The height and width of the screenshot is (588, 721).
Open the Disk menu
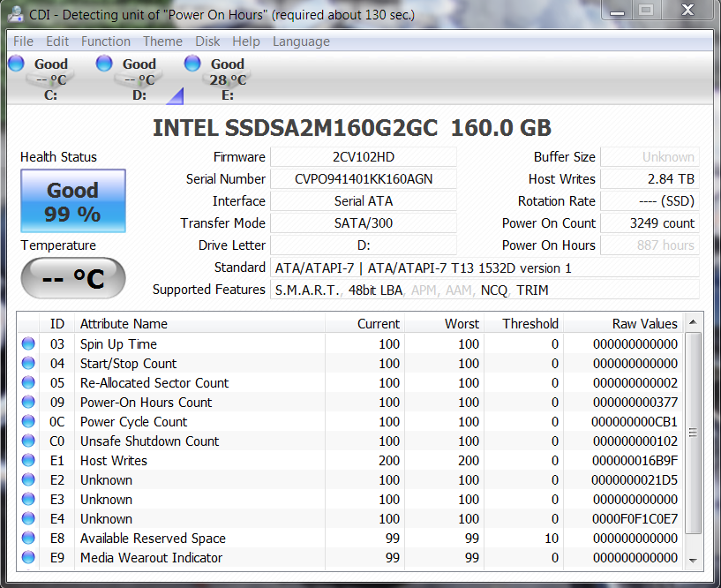(x=208, y=41)
